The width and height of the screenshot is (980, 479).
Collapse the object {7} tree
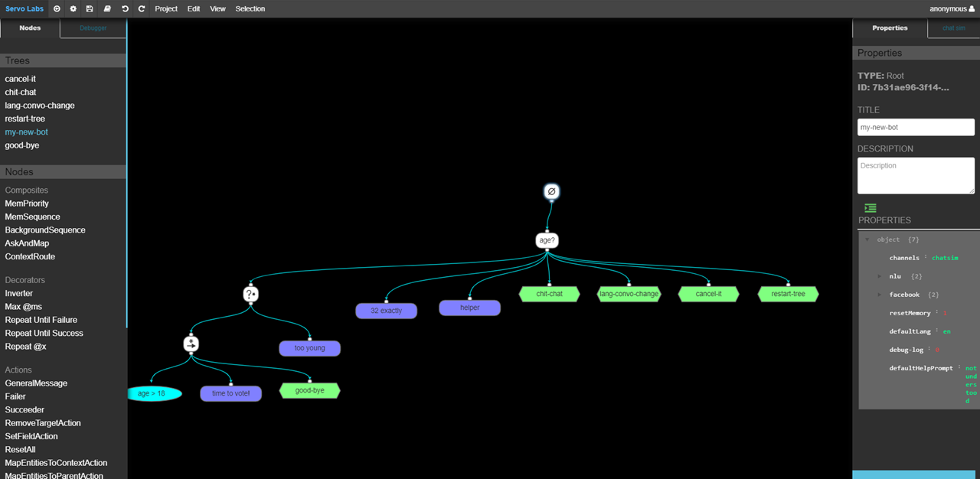(867, 239)
